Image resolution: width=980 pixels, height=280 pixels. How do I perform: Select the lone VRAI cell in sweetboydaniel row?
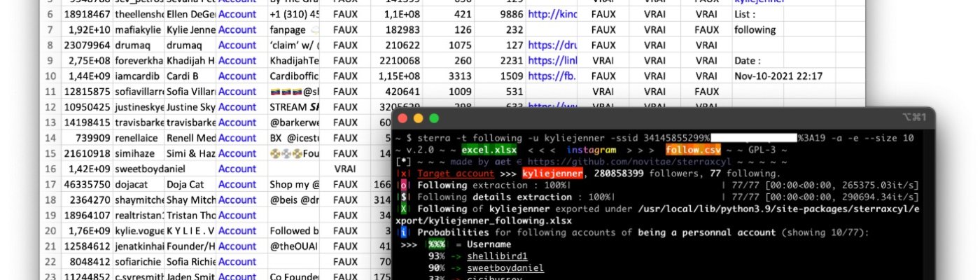pyautogui.click(x=345, y=169)
